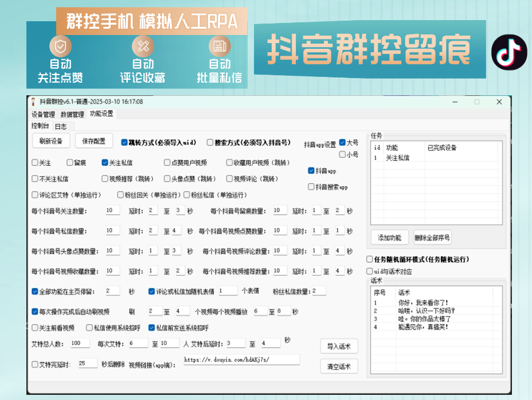Click the 导入话术 button
Screen dimensions: 532x400
coord(339,347)
